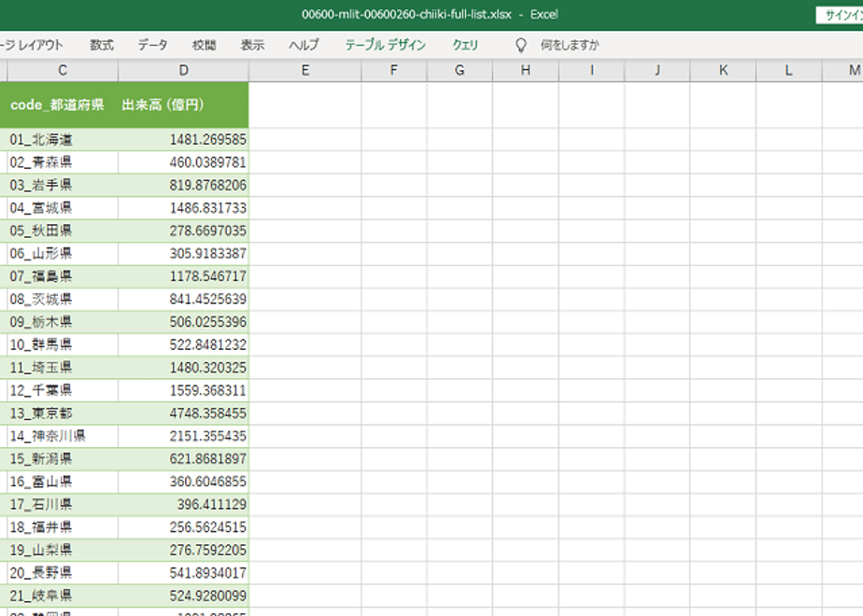Click the value 541.8934017
The height and width of the screenshot is (616, 863).
click(207, 573)
